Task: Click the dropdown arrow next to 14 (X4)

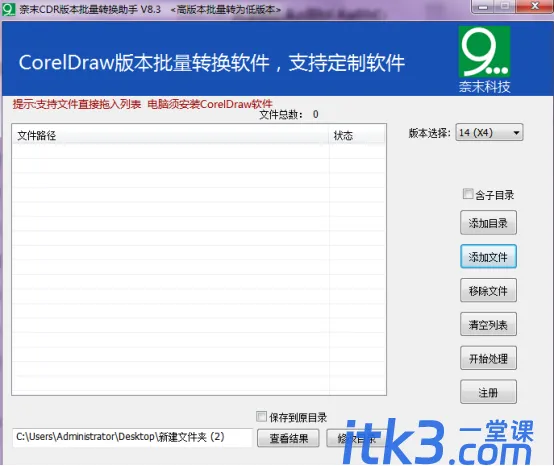Action: tap(516, 133)
